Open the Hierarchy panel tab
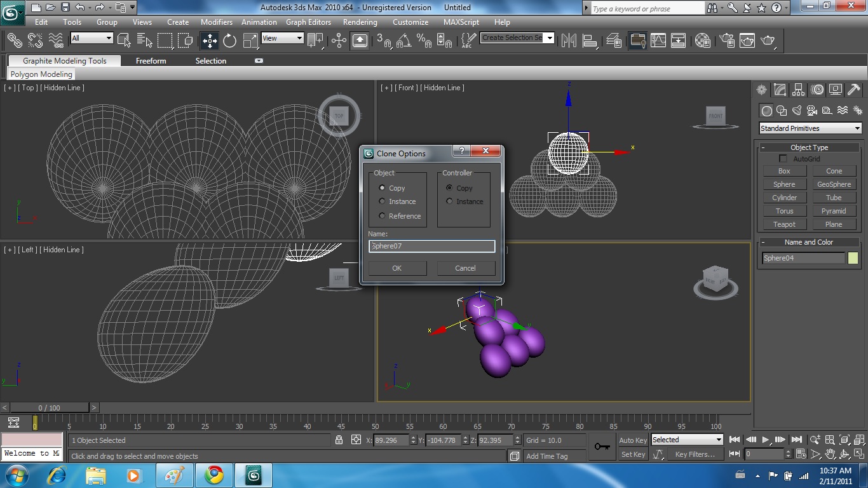The height and width of the screenshot is (488, 868). 799,90
